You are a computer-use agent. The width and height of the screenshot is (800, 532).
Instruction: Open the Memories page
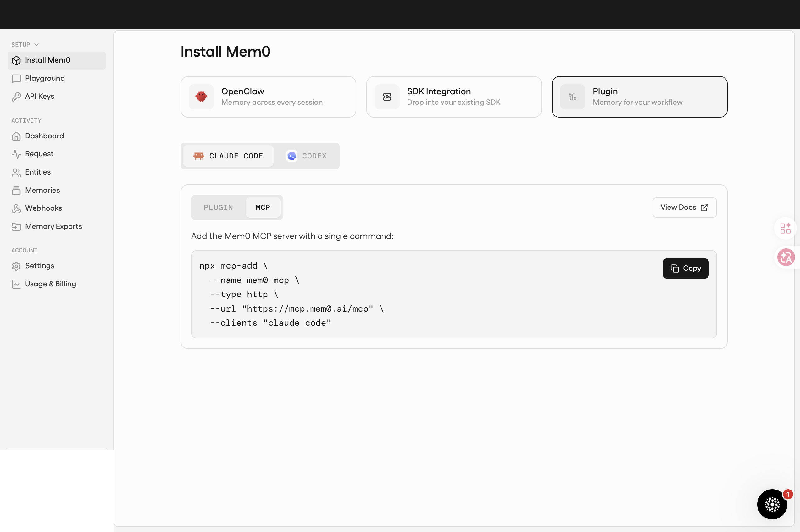pos(57,190)
